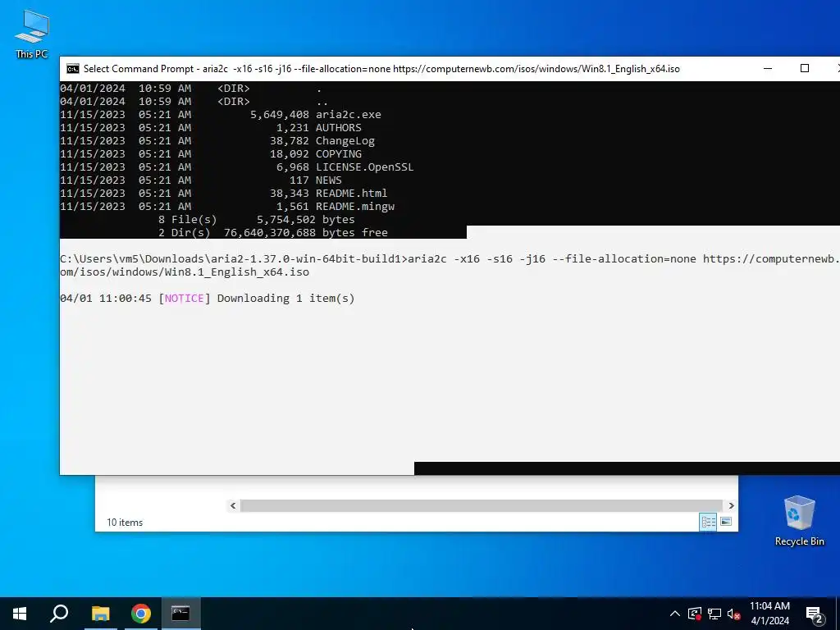Image resolution: width=840 pixels, height=630 pixels.
Task: Click the muted volume tray icon
Action: pyautogui.click(x=734, y=614)
